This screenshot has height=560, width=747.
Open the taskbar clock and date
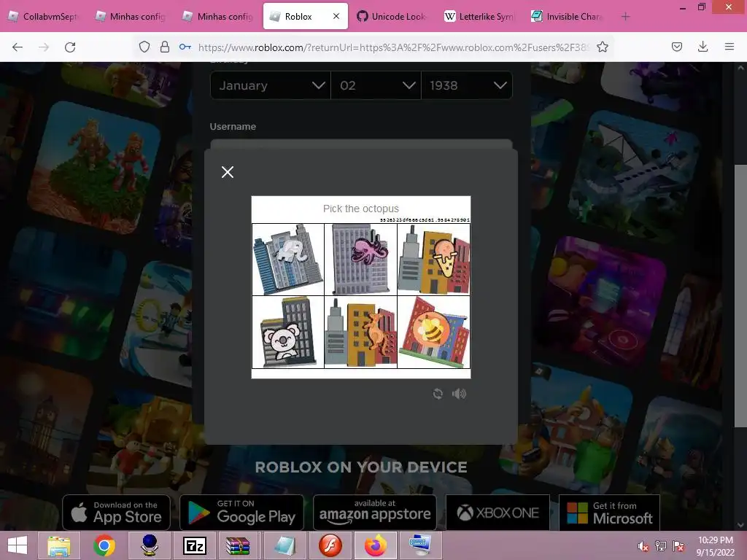point(715,546)
